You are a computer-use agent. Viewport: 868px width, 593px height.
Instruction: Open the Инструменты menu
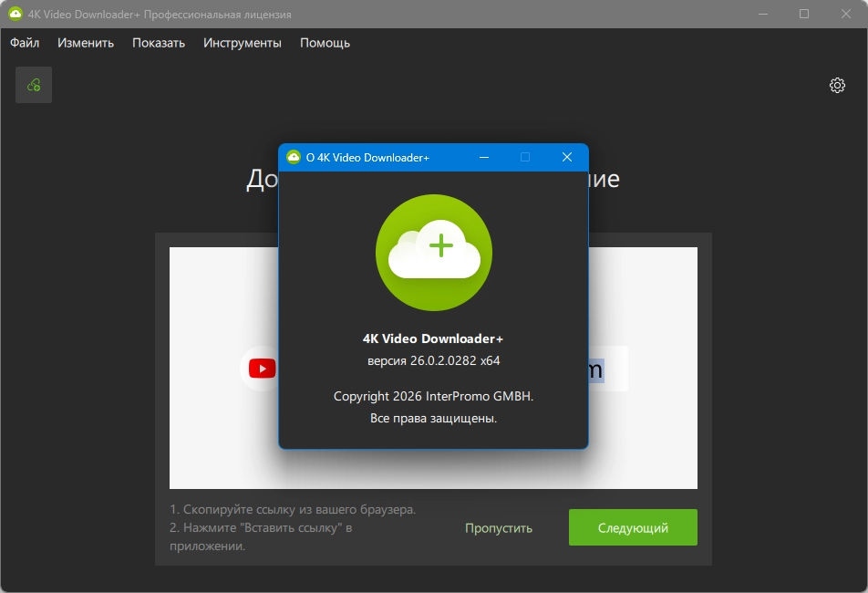click(243, 43)
